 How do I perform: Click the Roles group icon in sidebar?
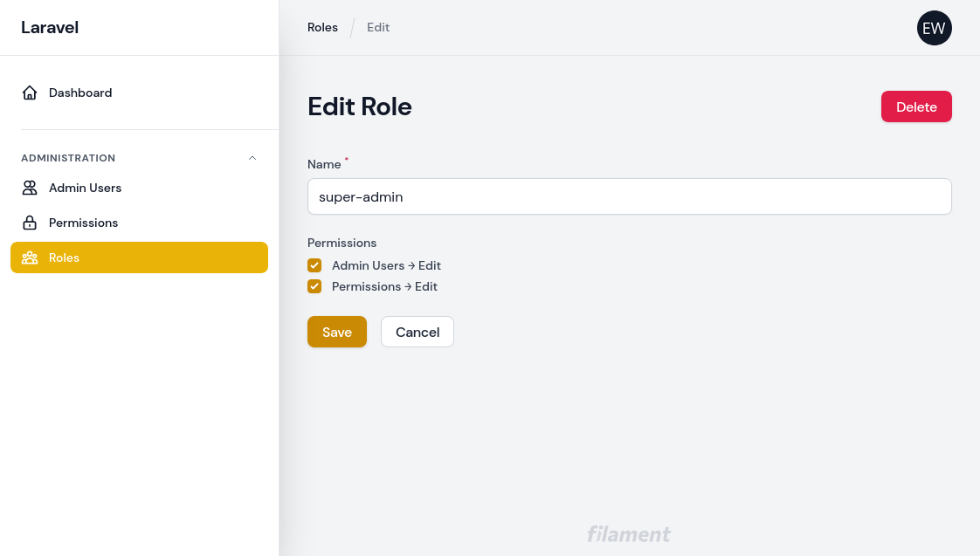(30, 257)
